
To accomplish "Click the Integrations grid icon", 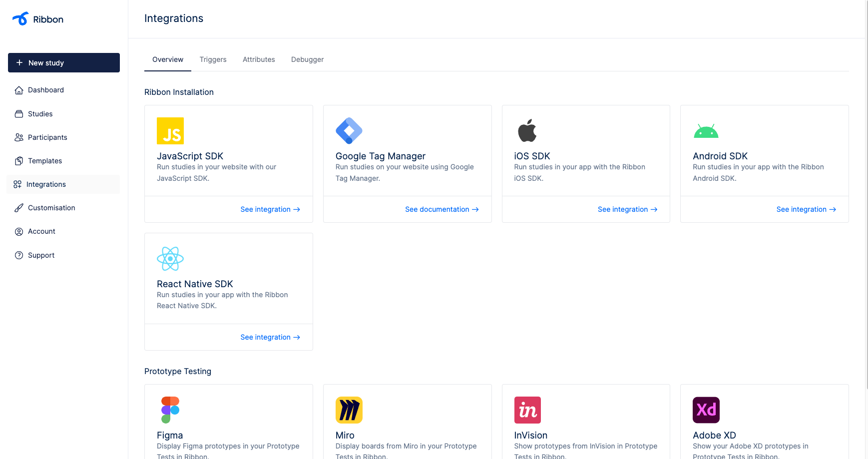I will (17, 184).
